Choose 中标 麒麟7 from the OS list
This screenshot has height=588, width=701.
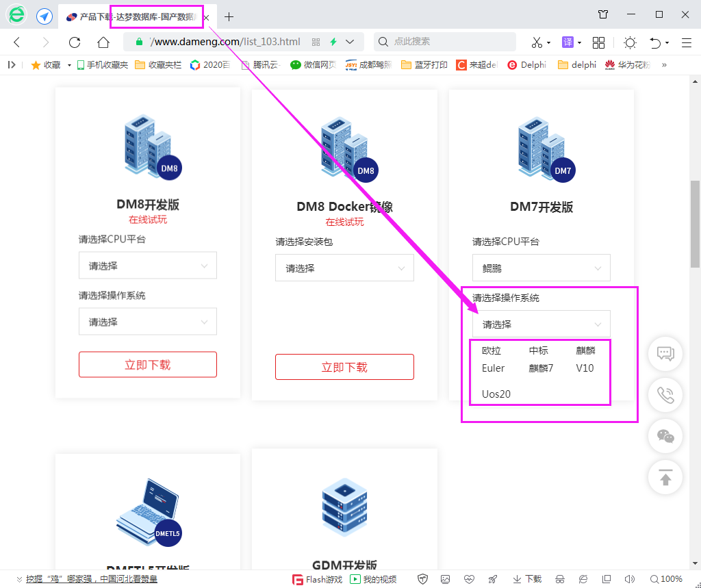coord(541,359)
